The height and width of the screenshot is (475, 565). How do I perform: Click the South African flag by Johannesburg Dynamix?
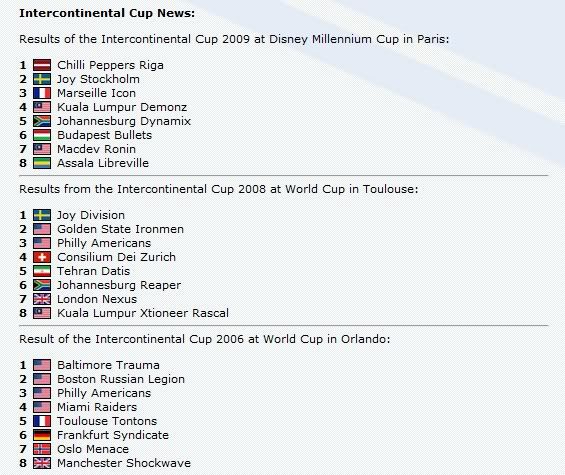[42, 121]
